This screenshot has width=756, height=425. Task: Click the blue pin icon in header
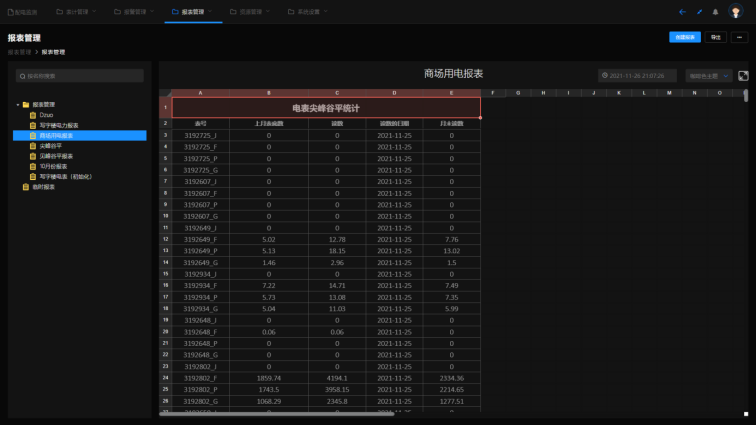point(699,12)
